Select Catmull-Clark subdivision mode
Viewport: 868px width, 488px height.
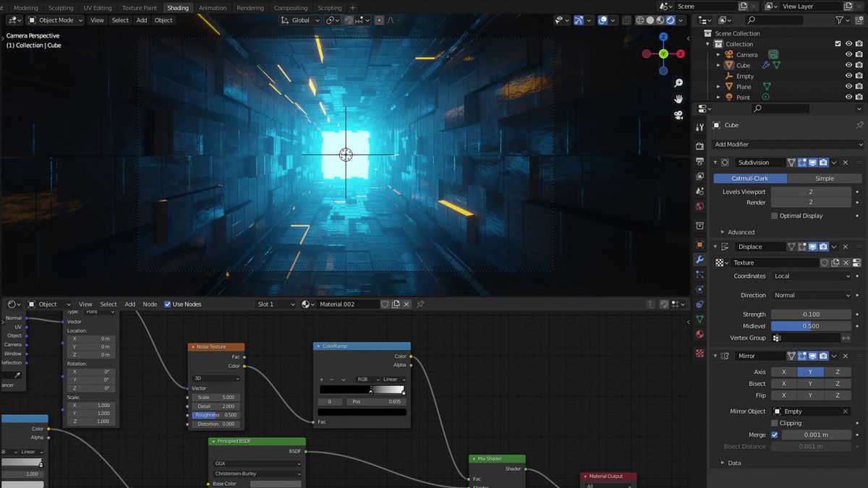(750, 178)
